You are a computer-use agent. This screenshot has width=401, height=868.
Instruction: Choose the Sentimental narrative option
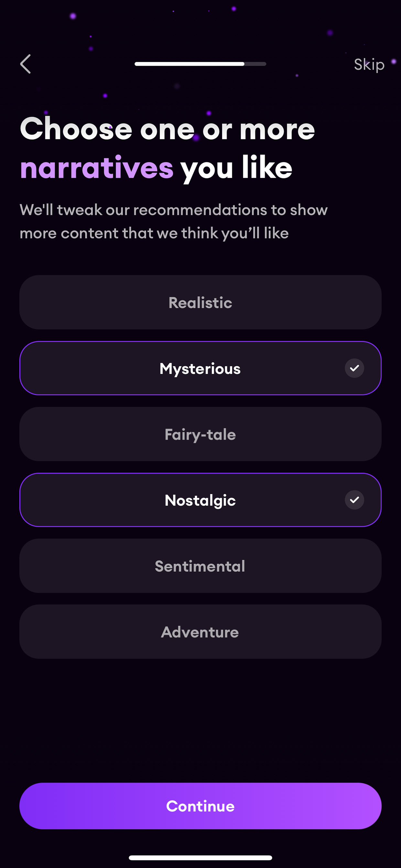coord(200,566)
